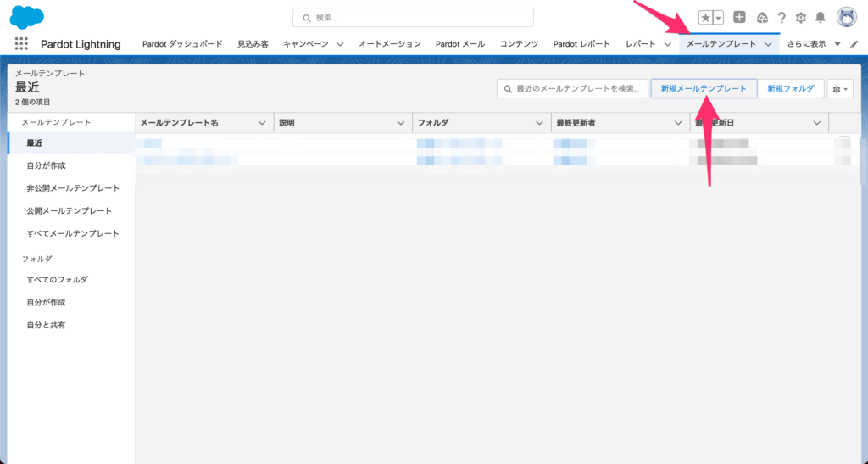Click the 新規メールテンプレート button
Viewport: 868px width, 464px height.
(704, 89)
